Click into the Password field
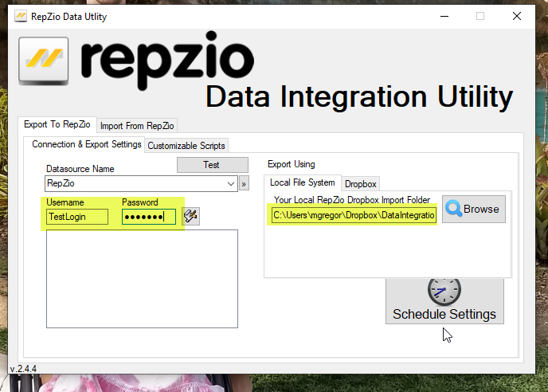The image size is (548, 392). [x=149, y=217]
